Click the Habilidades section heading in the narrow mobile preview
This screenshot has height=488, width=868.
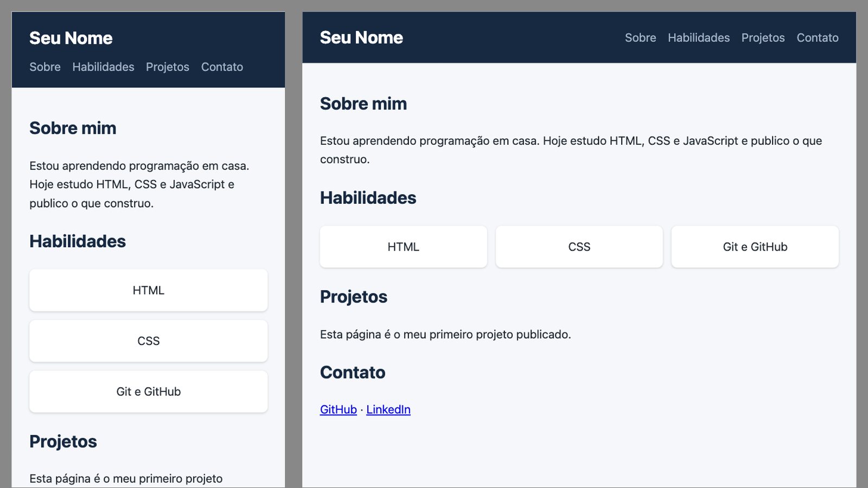point(78,241)
